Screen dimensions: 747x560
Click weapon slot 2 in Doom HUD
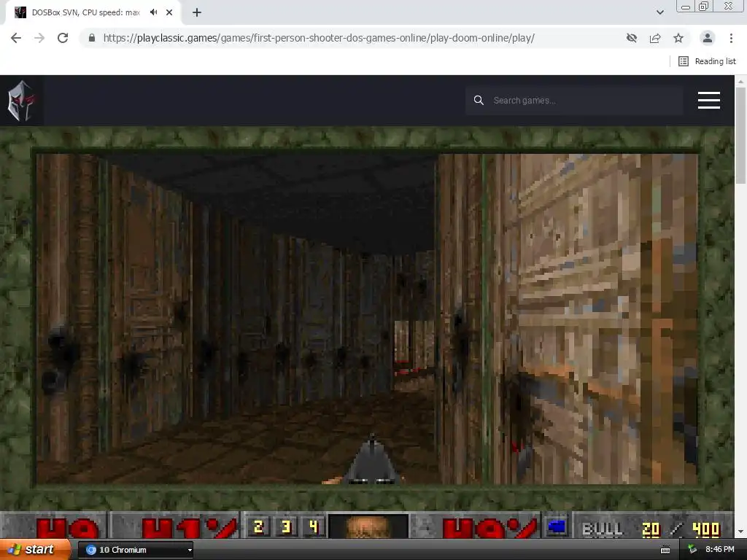tap(259, 526)
